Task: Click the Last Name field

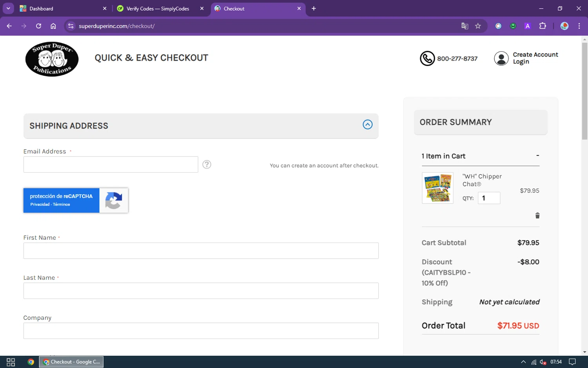Action: click(x=201, y=291)
